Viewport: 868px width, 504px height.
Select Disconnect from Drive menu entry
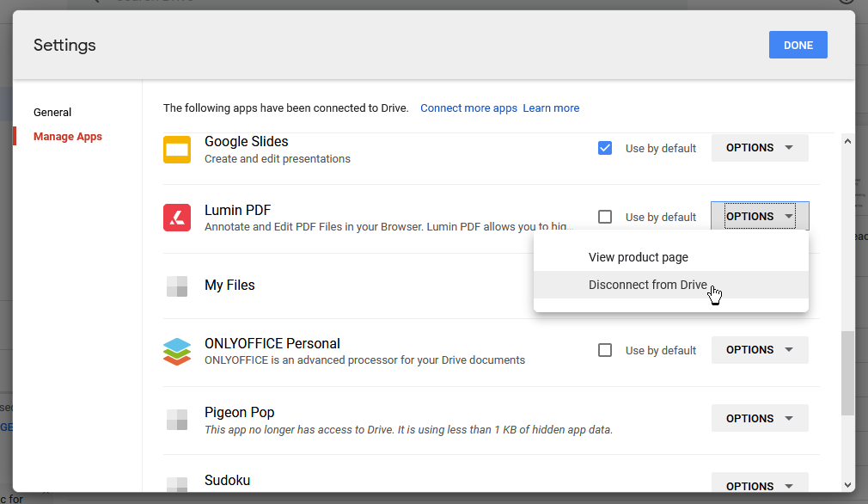671,285
